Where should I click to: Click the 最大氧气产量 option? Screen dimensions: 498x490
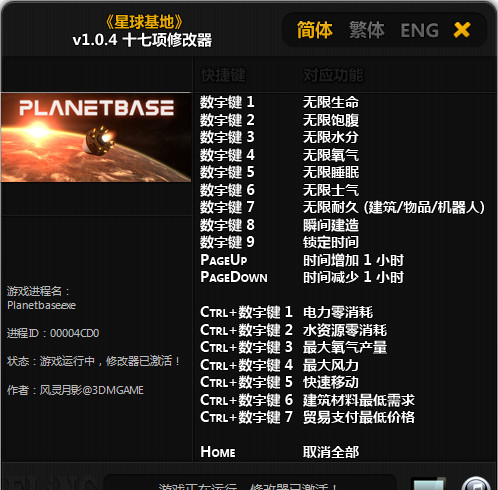pos(345,347)
